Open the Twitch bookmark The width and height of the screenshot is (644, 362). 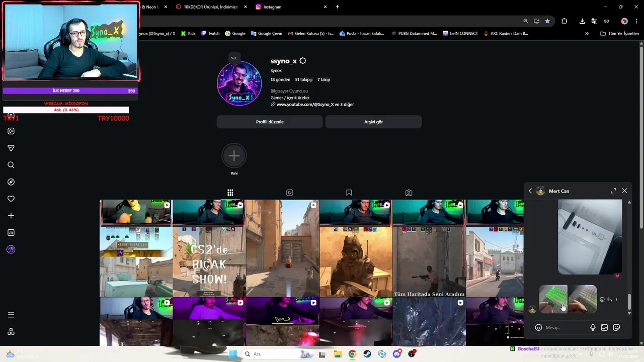(x=210, y=34)
